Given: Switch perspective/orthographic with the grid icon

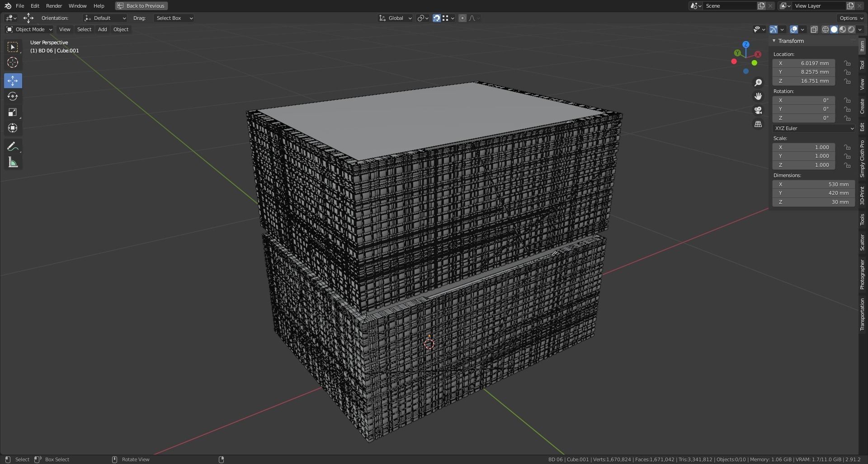Looking at the screenshot, I should (x=758, y=124).
